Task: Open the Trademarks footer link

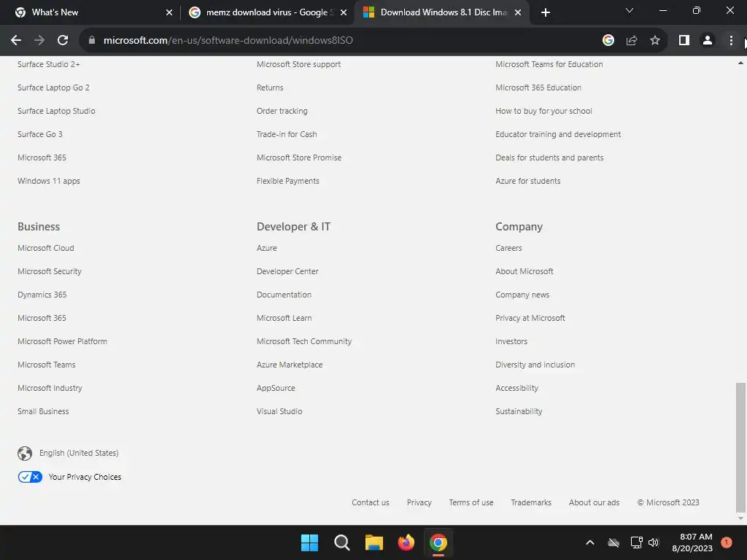Action: coord(531,502)
